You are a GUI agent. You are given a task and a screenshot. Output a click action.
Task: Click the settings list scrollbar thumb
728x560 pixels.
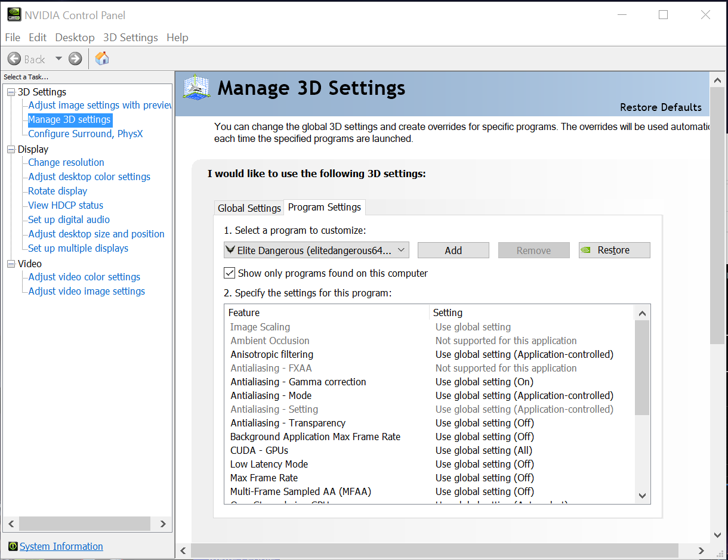pos(642,367)
